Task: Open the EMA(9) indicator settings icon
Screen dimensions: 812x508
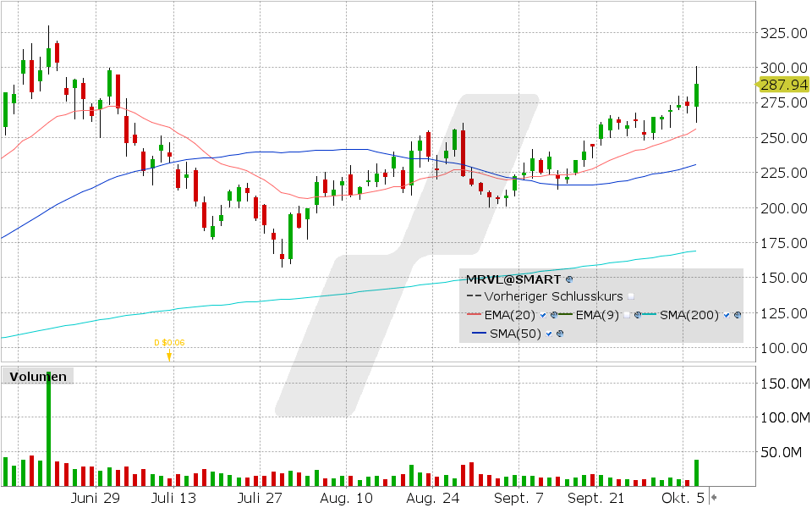Action: pos(638,315)
